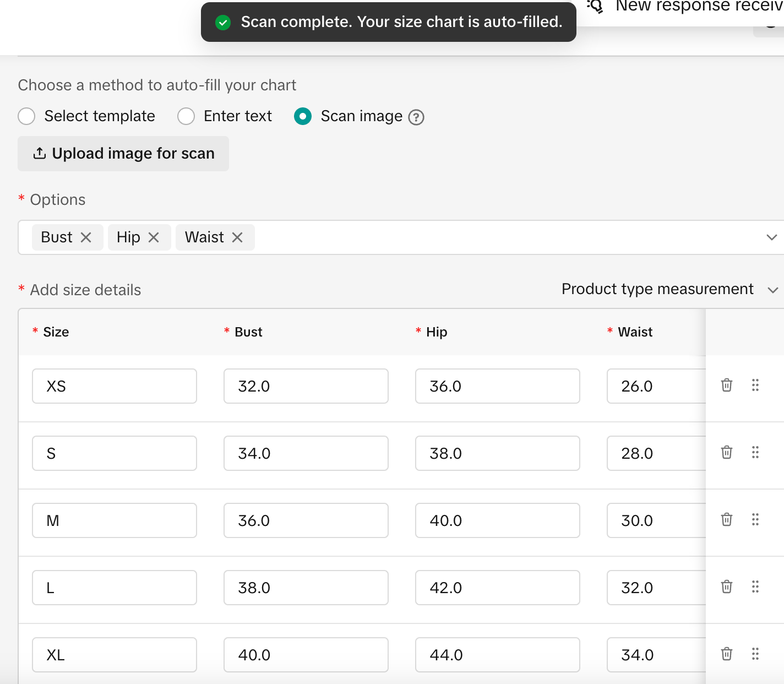Click the XS Bust value field
The image size is (784, 684).
tap(306, 386)
